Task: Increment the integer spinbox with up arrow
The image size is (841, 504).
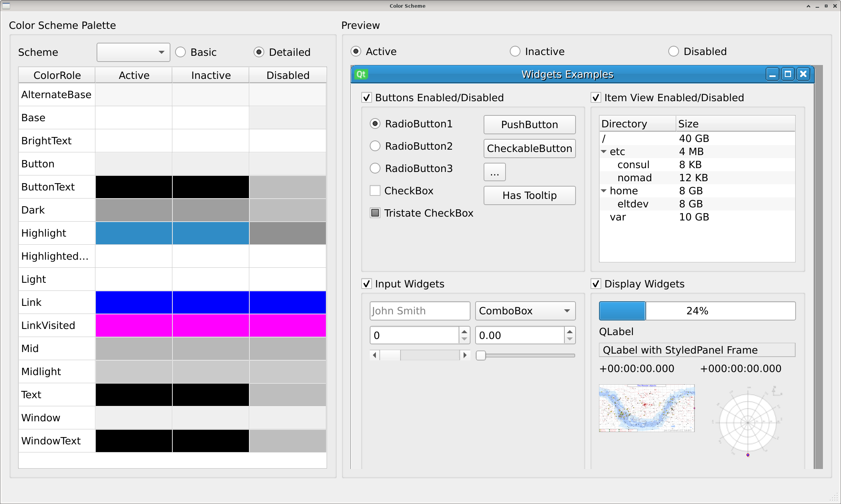Action: (464, 332)
